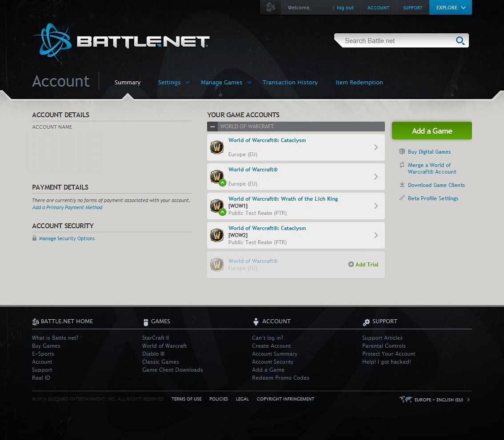Click the footer Account person icon

pos(256,321)
